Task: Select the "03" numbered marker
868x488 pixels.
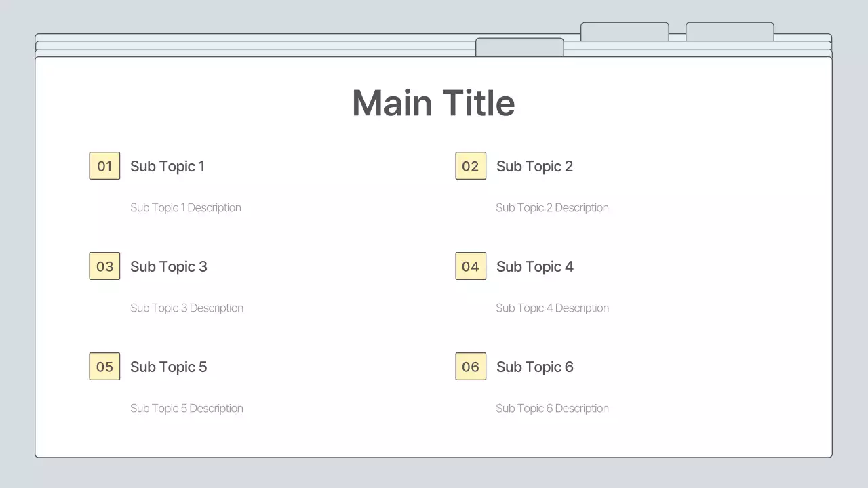Action: click(x=104, y=266)
